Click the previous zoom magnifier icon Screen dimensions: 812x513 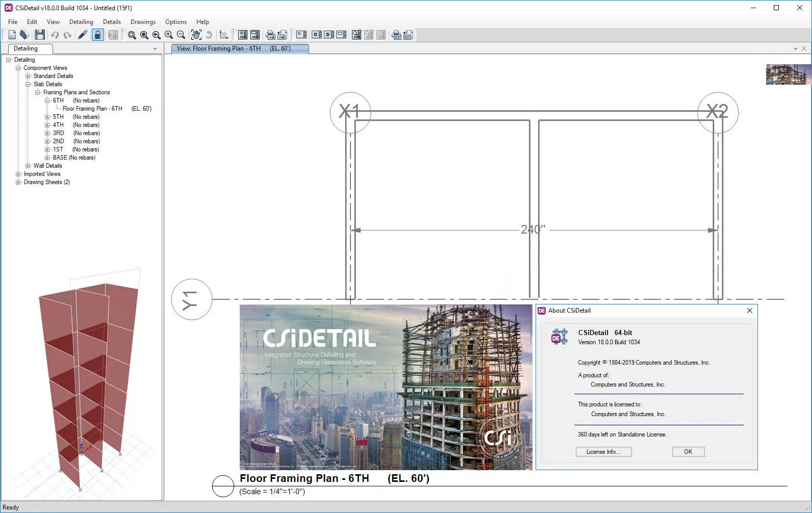(157, 35)
